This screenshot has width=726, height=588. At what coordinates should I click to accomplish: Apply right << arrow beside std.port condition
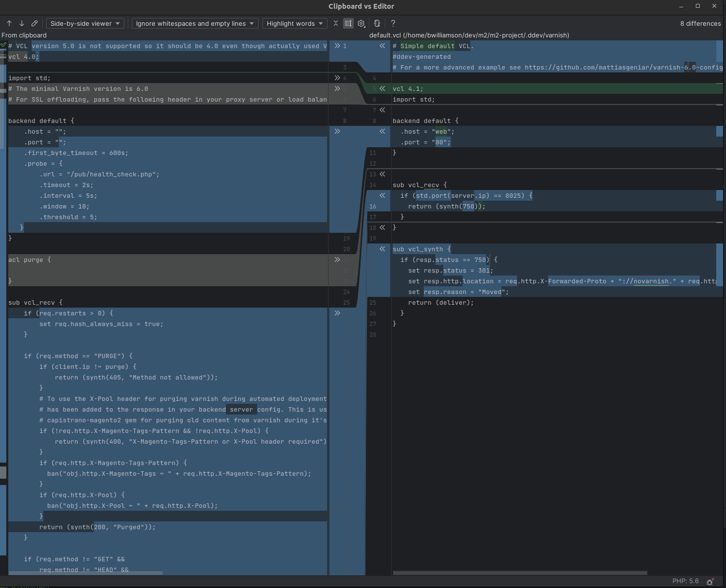[x=382, y=195]
